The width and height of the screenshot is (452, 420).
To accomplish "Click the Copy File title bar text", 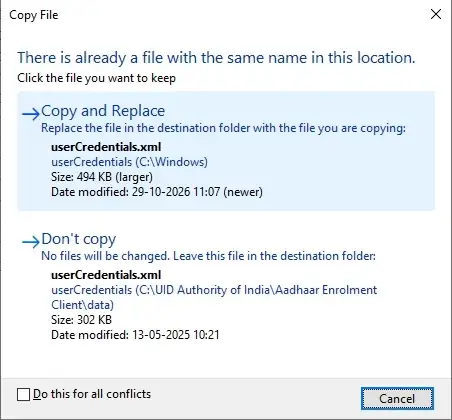I will [x=34, y=15].
